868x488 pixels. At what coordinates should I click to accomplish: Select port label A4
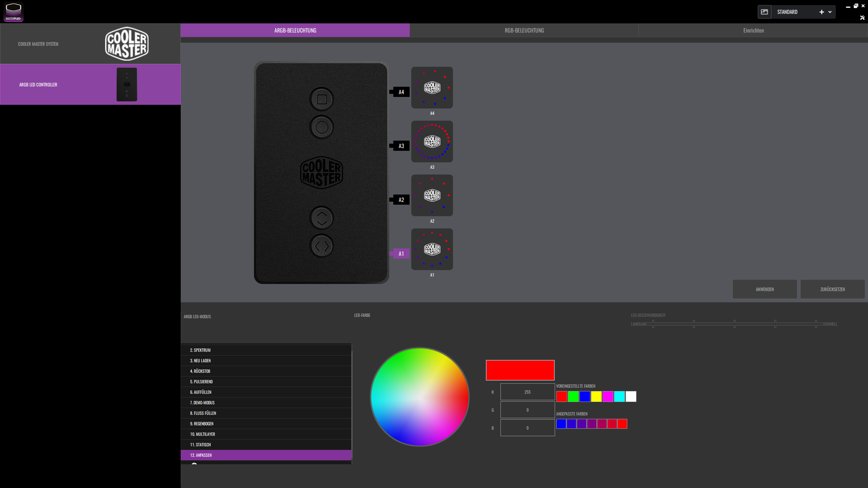tap(401, 92)
